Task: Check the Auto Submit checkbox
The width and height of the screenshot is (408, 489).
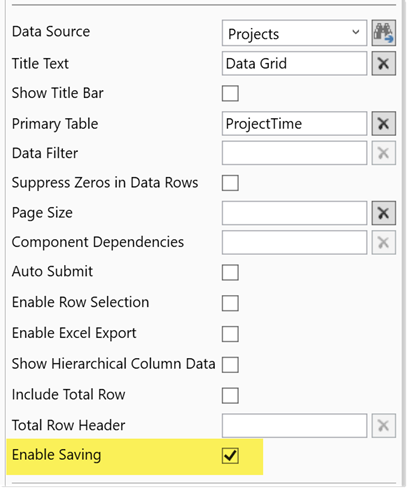Action: [230, 272]
